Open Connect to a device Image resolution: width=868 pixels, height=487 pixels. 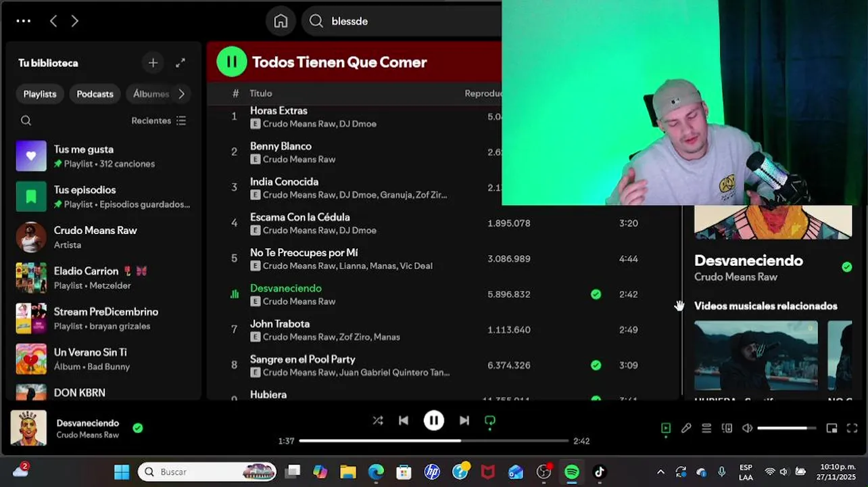coord(727,428)
